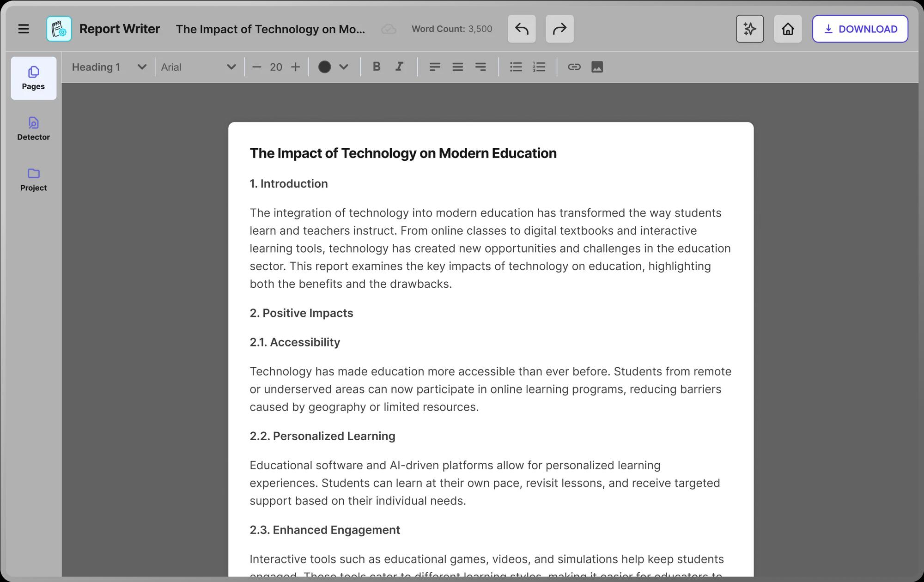Switch to the Project sidebar tab
This screenshot has height=582, width=924.
[33, 179]
